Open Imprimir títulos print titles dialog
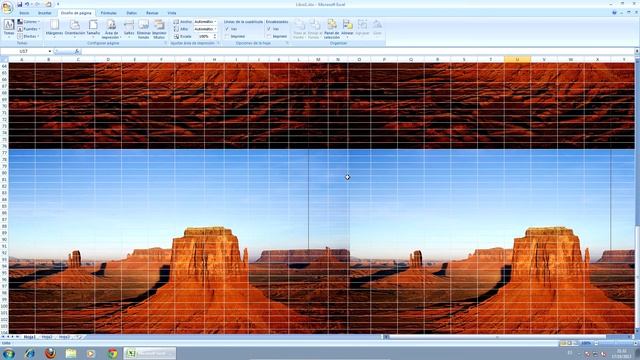The height and width of the screenshot is (360, 640). 159,29
